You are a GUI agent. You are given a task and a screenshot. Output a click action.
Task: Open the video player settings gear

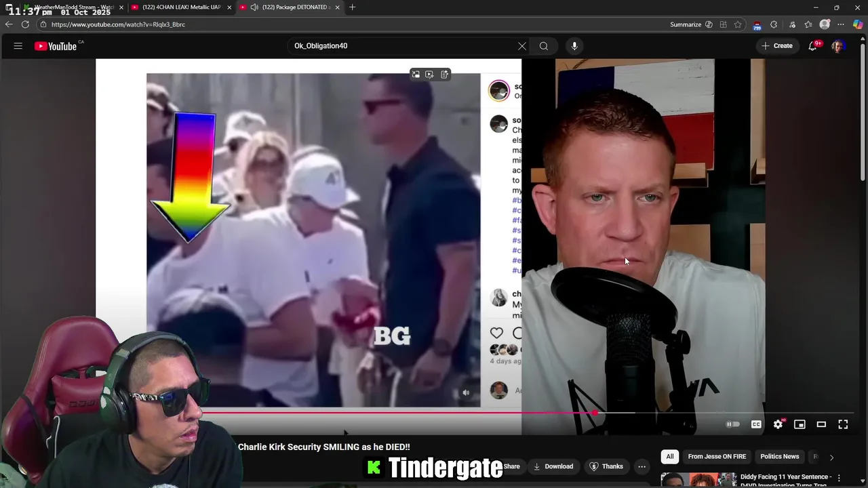point(778,424)
